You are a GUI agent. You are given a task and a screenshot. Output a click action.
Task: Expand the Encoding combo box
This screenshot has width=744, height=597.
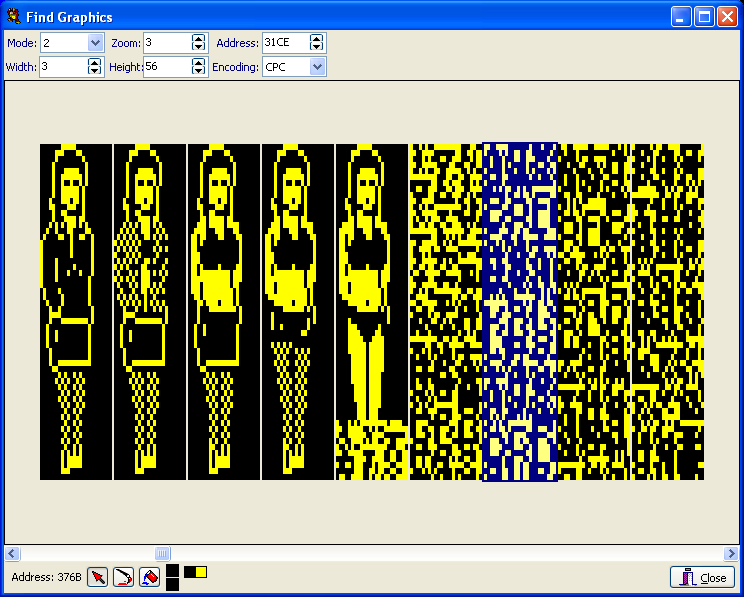(x=317, y=67)
